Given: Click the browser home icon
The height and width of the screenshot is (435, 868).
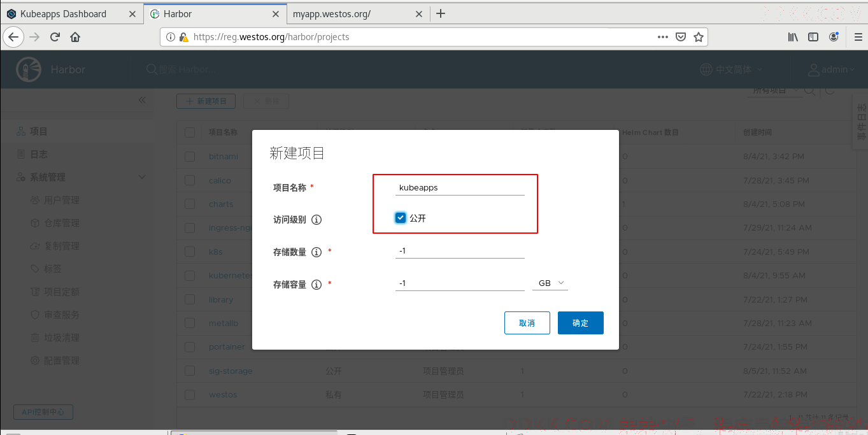Looking at the screenshot, I should coord(75,37).
